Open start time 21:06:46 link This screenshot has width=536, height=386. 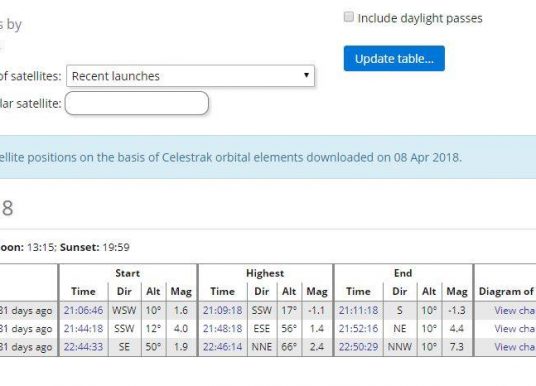83,310
